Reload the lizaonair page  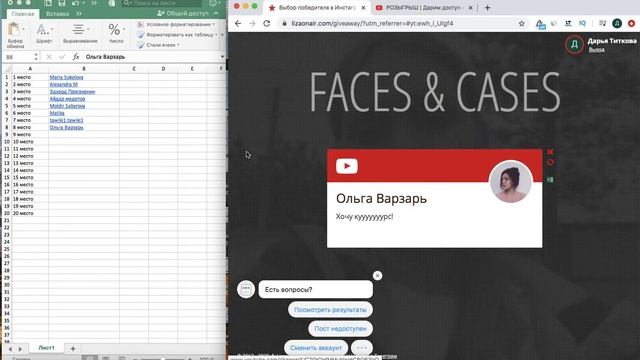pos(267,24)
